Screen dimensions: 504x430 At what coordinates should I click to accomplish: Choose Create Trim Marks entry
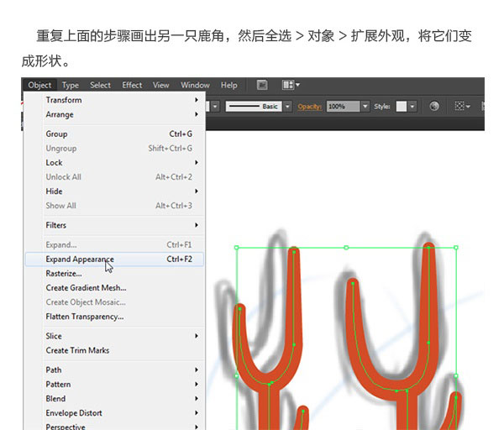(114, 350)
